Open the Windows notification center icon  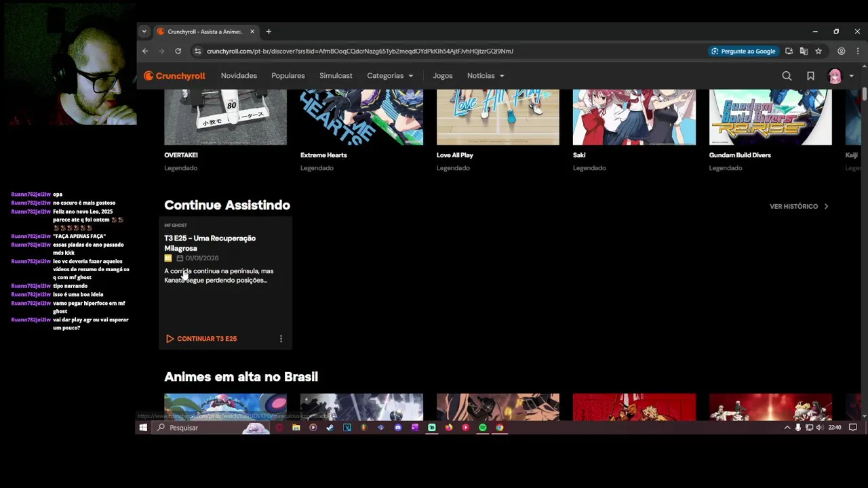[853, 428]
